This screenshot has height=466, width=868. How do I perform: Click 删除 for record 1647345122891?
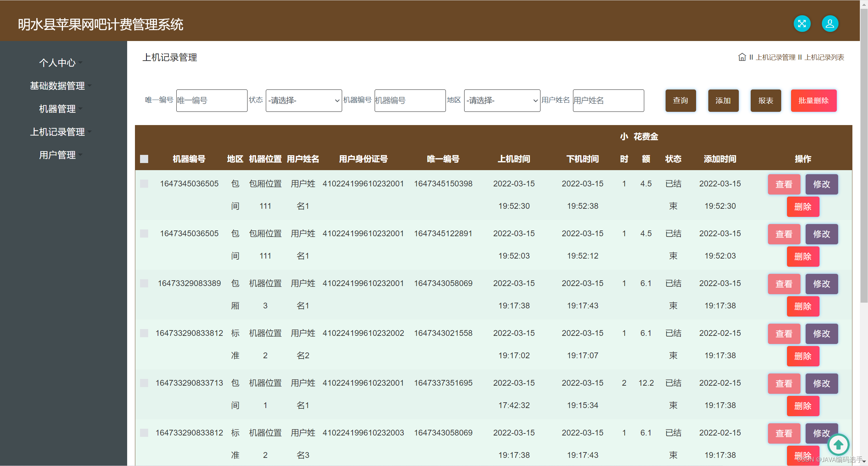[x=803, y=257]
